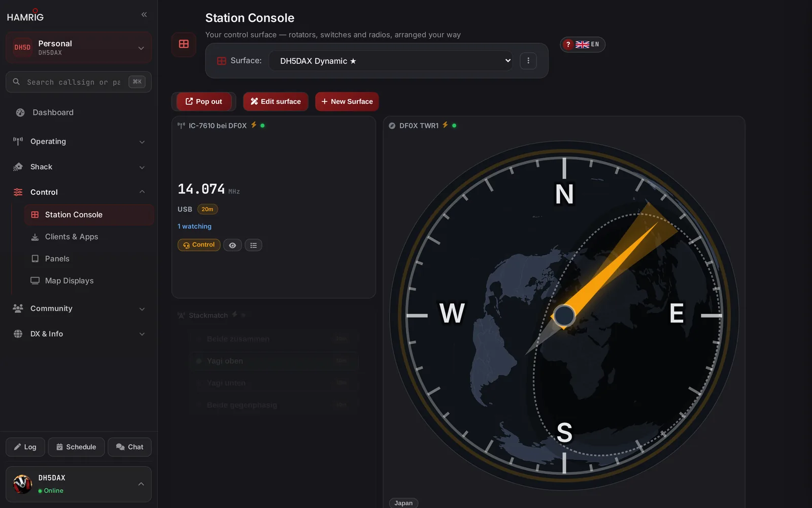
Task: Click the DH5DAX avatar image
Action: (x=22, y=484)
